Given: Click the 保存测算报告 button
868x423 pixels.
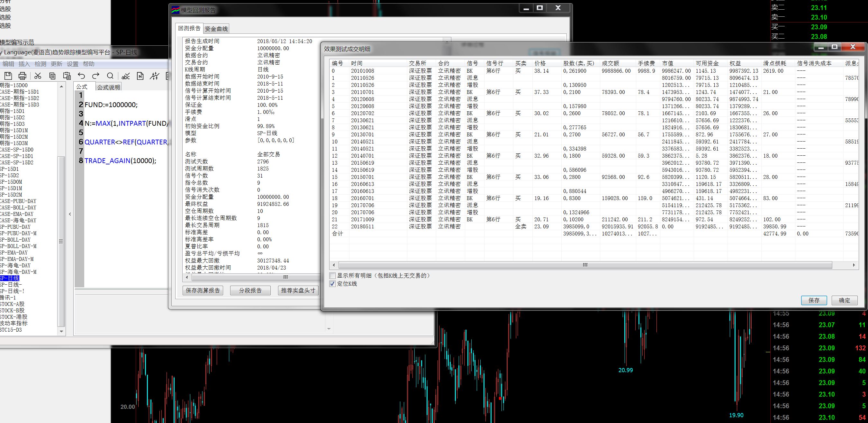Looking at the screenshot, I should tap(203, 290).
